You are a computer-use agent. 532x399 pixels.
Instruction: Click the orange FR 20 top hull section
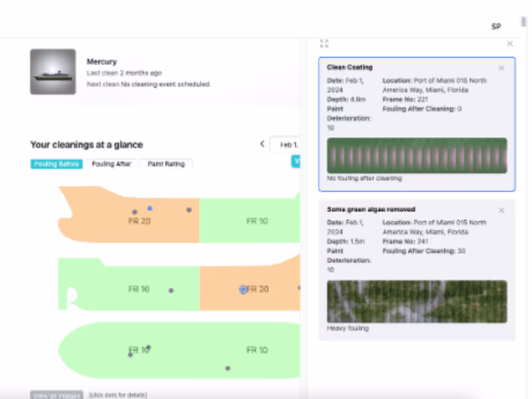[129, 214]
